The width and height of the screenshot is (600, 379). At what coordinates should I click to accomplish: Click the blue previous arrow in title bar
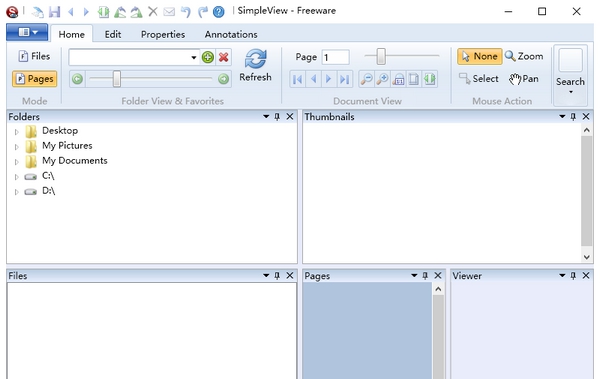(x=71, y=12)
